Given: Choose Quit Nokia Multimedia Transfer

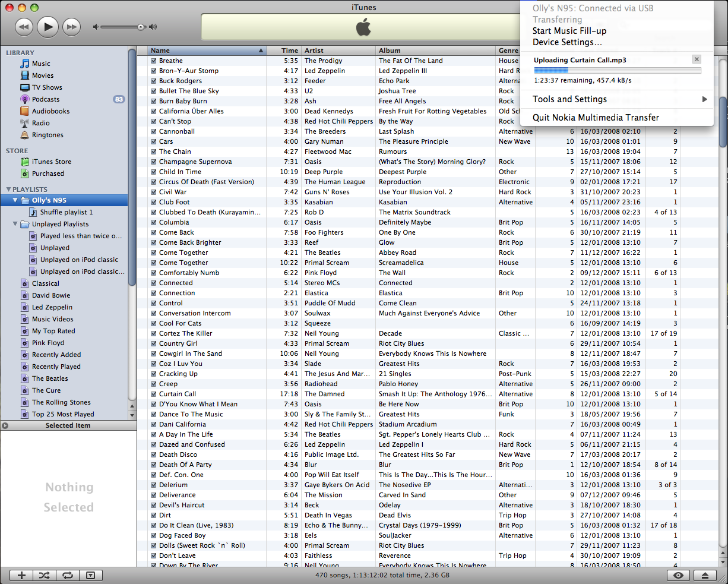Looking at the screenshot, I should 596,118.
